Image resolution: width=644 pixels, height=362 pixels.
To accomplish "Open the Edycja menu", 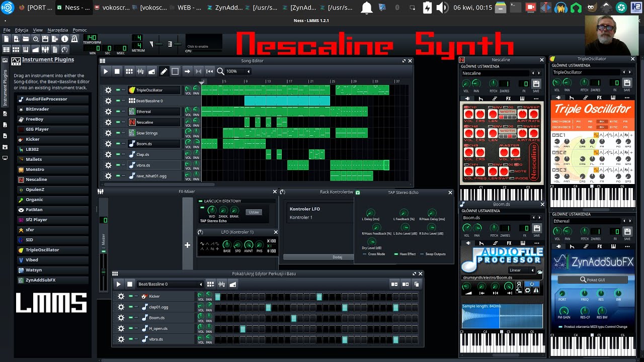I will pos(22,30).
